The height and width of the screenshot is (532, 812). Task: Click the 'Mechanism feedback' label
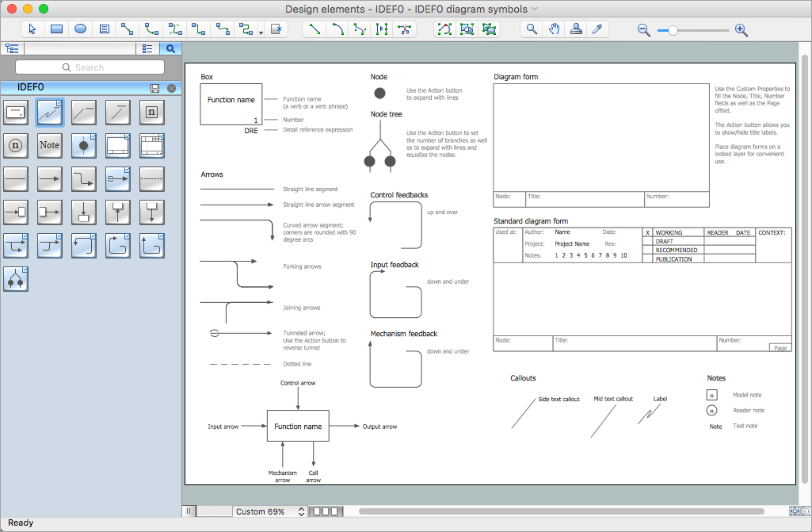403,334
